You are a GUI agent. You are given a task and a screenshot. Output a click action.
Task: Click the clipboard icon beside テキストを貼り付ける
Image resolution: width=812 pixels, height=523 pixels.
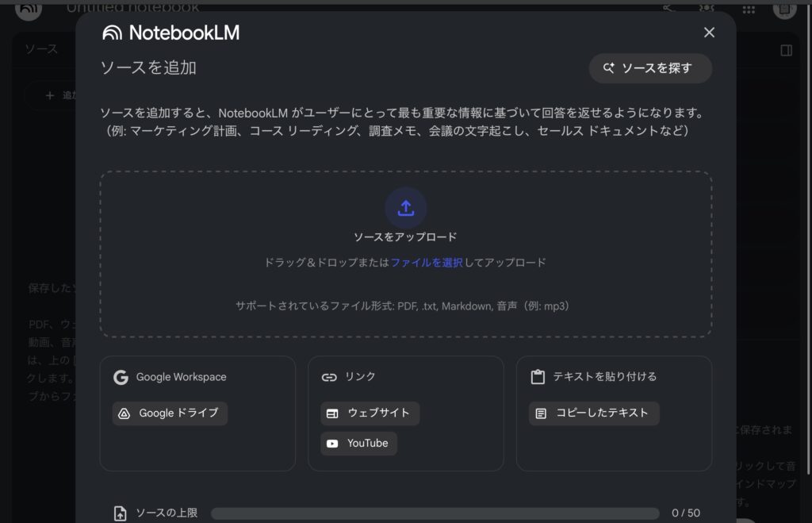[538, 378]
